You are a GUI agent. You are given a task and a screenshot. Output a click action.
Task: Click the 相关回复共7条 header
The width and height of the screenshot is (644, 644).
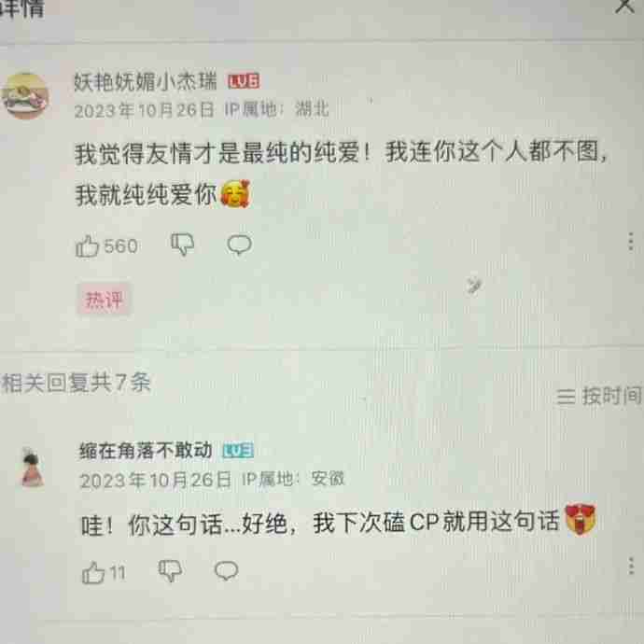pos(77,383)
